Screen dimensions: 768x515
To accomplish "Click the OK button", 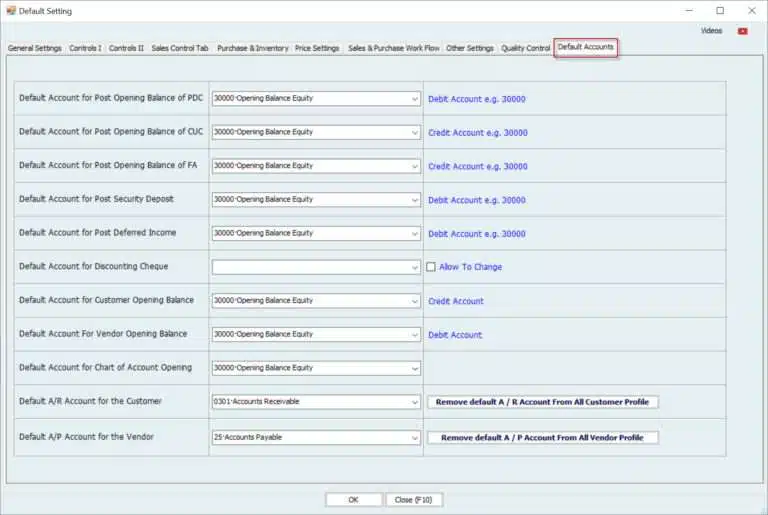I will pyautogui.click(x=353, y=500).
